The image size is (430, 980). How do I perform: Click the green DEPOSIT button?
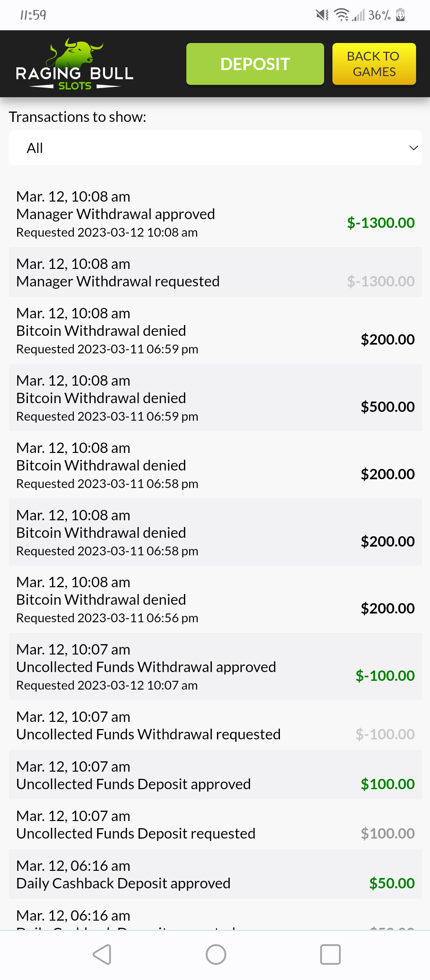[x=255, y=64]
